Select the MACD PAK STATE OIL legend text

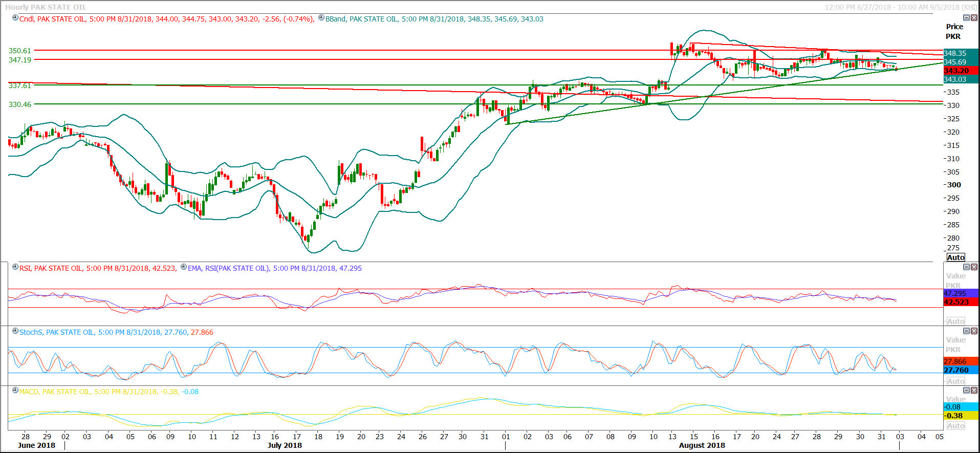pyautogui.click(x=109, y=392)
